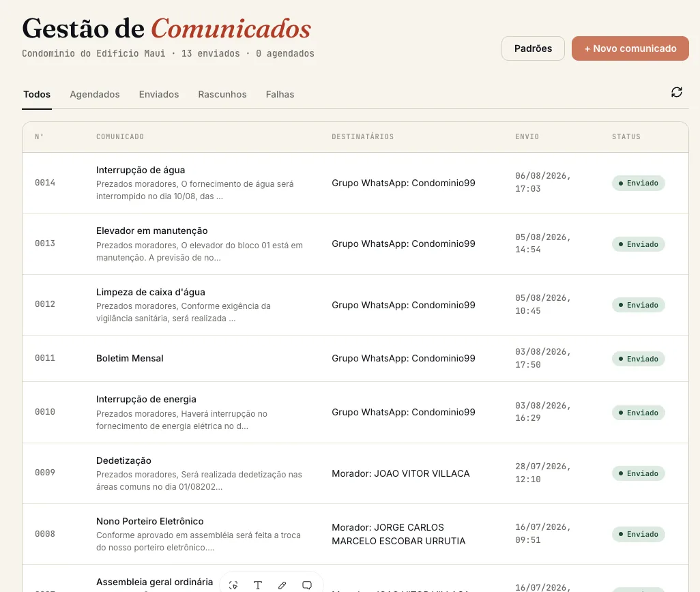Show the Falhas tab

click(280, 95)
